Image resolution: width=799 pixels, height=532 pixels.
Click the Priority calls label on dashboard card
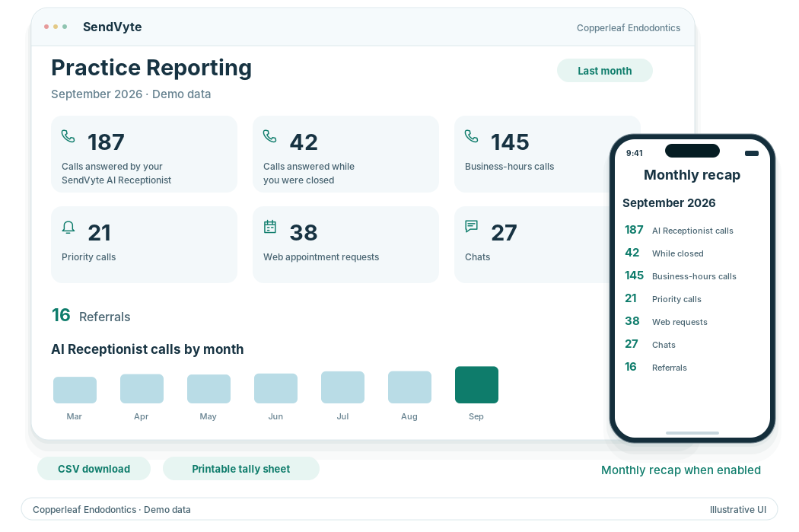[x=89, y=257]
